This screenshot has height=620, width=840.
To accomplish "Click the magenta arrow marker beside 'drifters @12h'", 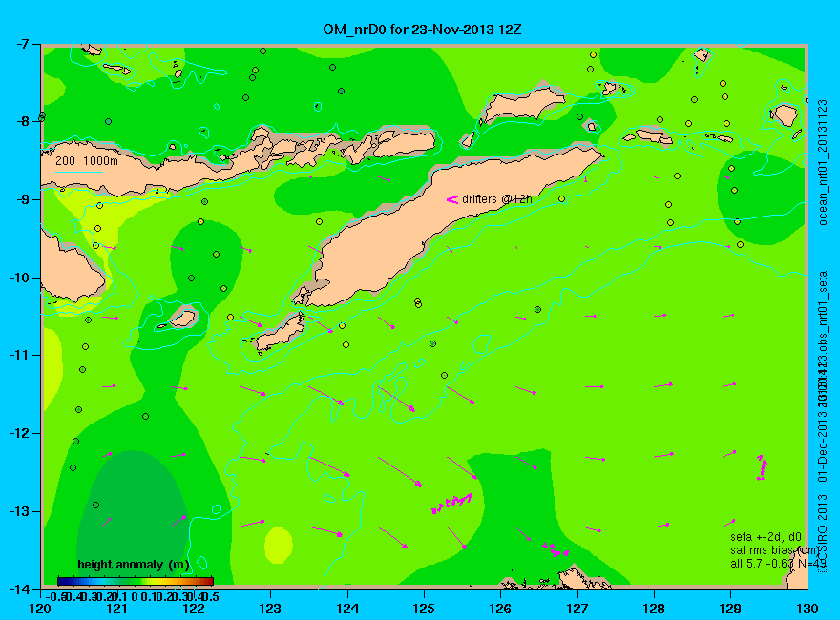I will click(452, 199).
